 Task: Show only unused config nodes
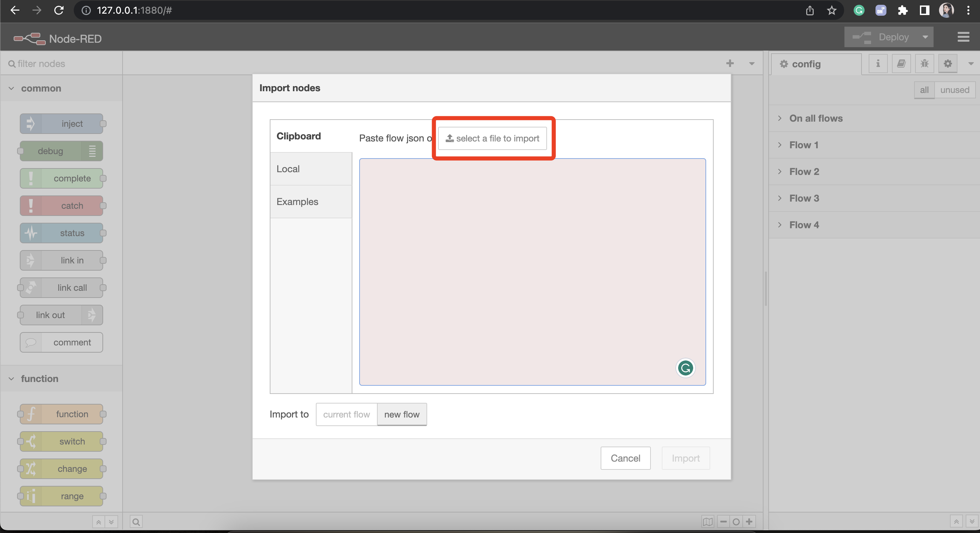point(955,90)
